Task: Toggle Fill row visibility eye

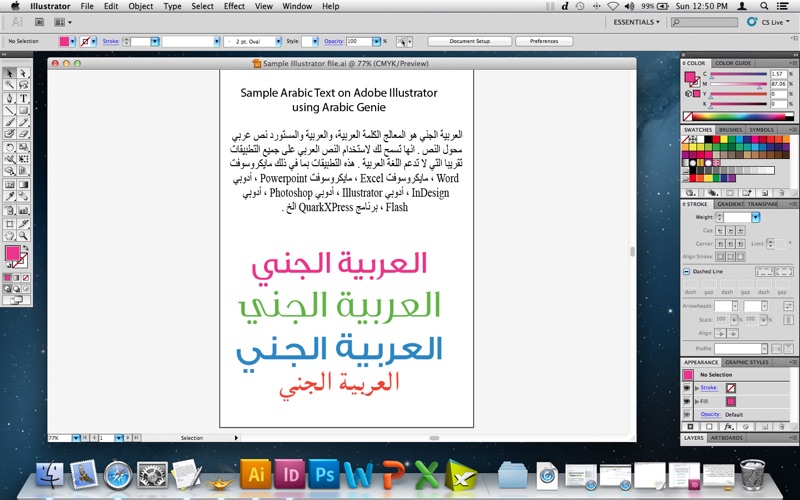Action: (687, 401)
